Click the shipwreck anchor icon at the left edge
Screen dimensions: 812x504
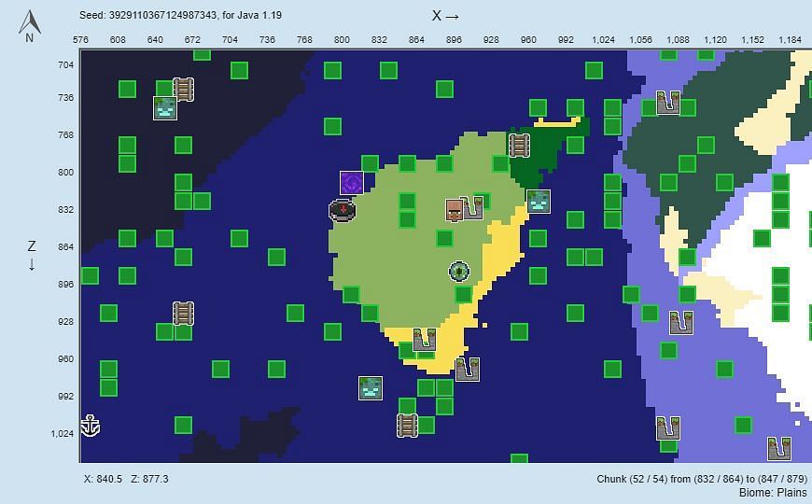(x=91, y=426)
